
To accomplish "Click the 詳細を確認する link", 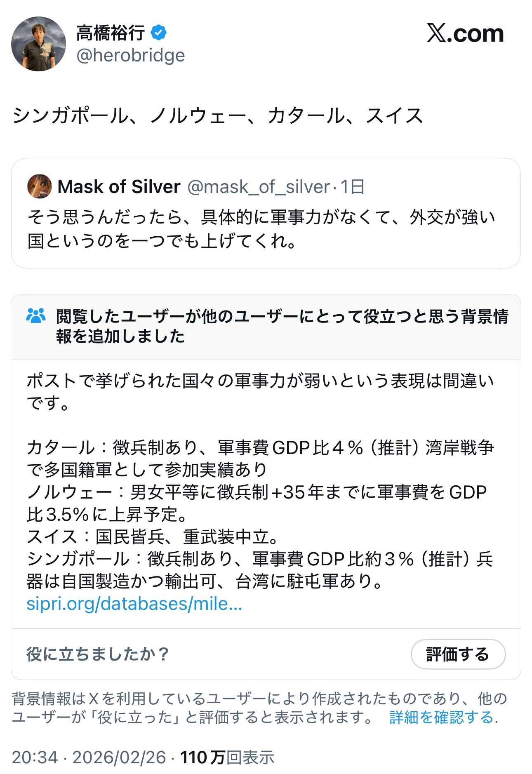I will 441,718.
